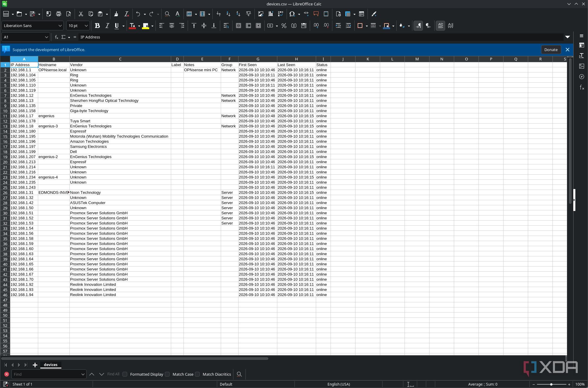Select cell with OPNsense mini PC
588x388 pixels.
pos(202,70)
